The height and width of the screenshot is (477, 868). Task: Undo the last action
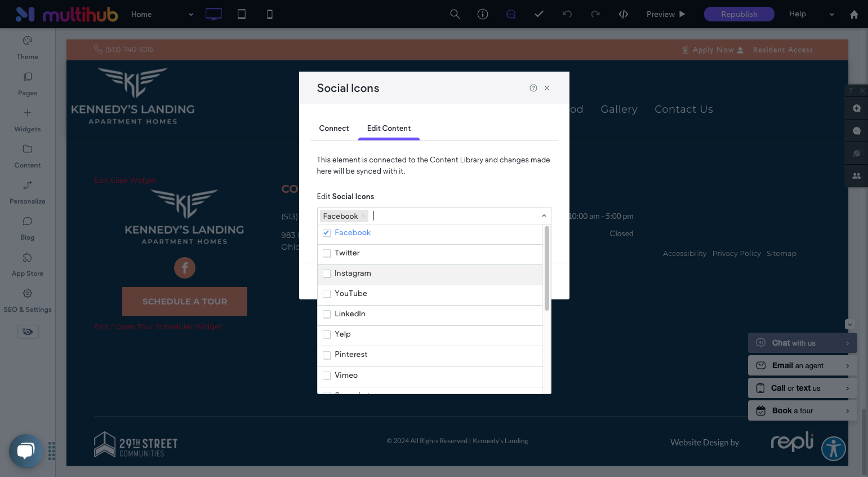[x=567, y=14]
